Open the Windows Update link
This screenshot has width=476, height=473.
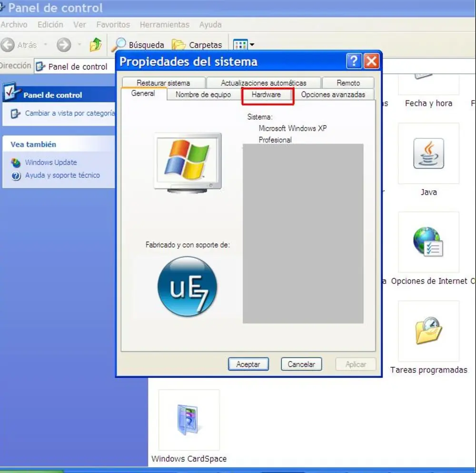[51, 162]
